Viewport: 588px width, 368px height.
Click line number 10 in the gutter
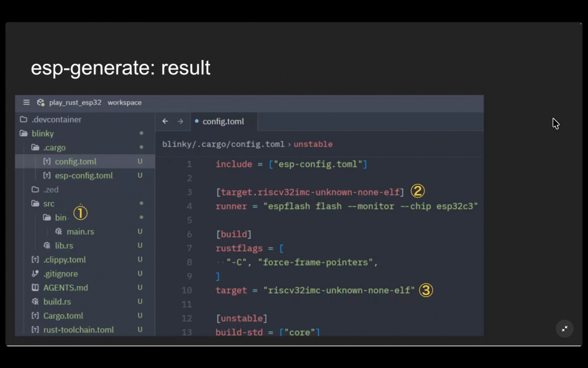pyautogui.click(x=187, y=290)
